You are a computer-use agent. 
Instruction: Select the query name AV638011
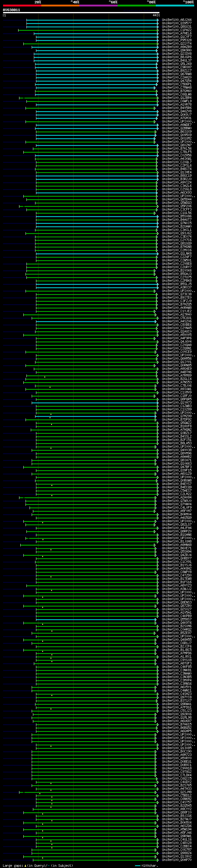tap(11, 10)
